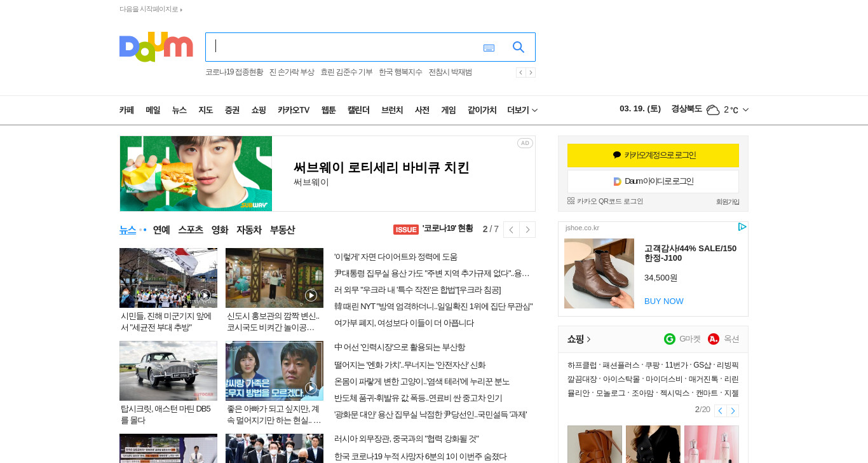Image resolution: width=868 pixels, height=463 pixels.
Task: Go to next shopping page
Action: point(733,411)
